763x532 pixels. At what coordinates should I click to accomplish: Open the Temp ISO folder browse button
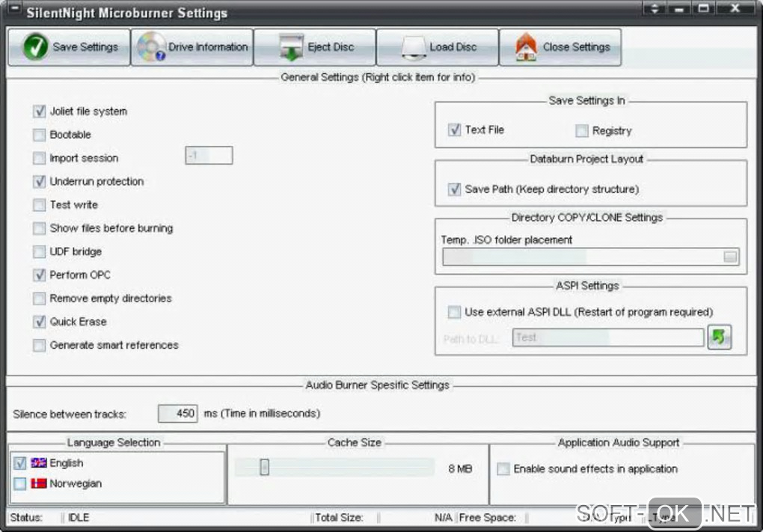tap(730, 257)
